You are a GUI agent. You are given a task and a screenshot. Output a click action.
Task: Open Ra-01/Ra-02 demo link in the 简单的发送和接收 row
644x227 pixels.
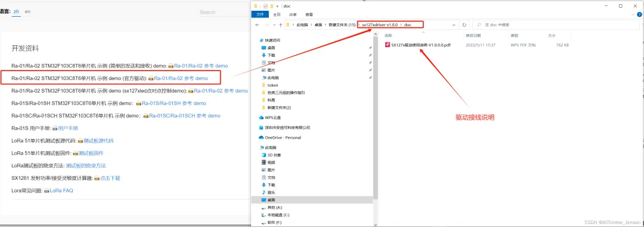coord(201,66)
